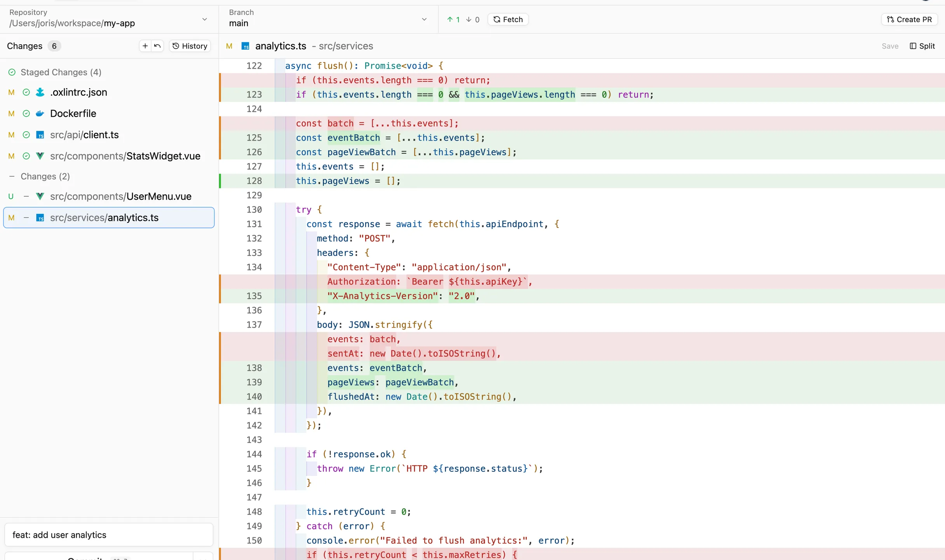The height and width of the screenshot is (560, 945).
Task: Open the History view
Action: pyautogui.click(x=190, y=46)
